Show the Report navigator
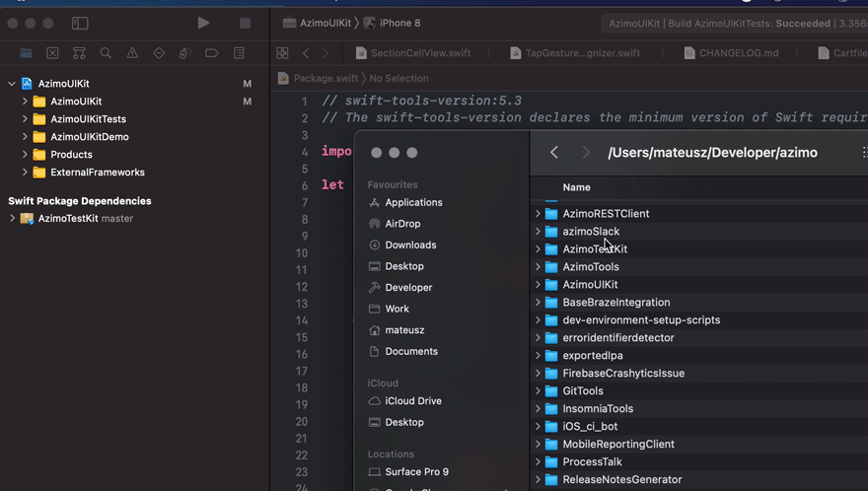 239,53
